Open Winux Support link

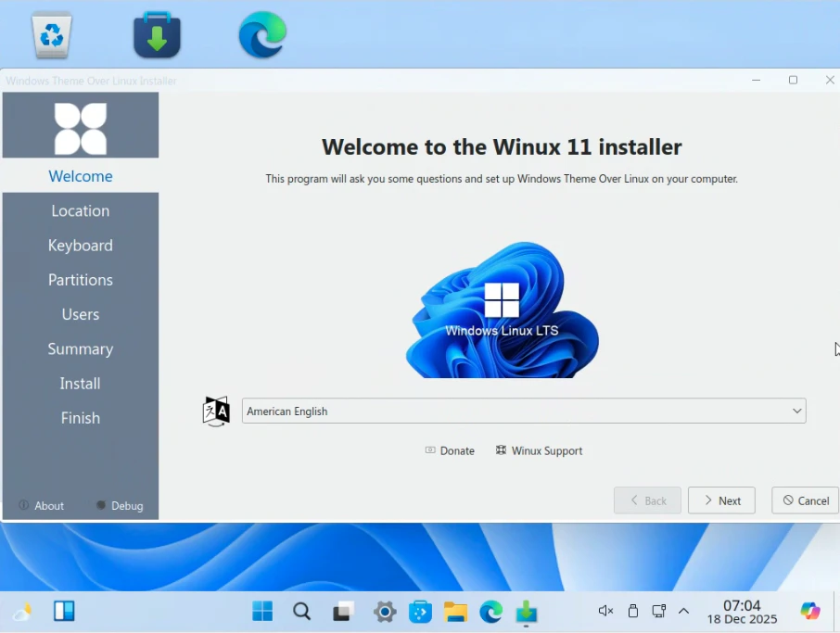pos(539,451)
